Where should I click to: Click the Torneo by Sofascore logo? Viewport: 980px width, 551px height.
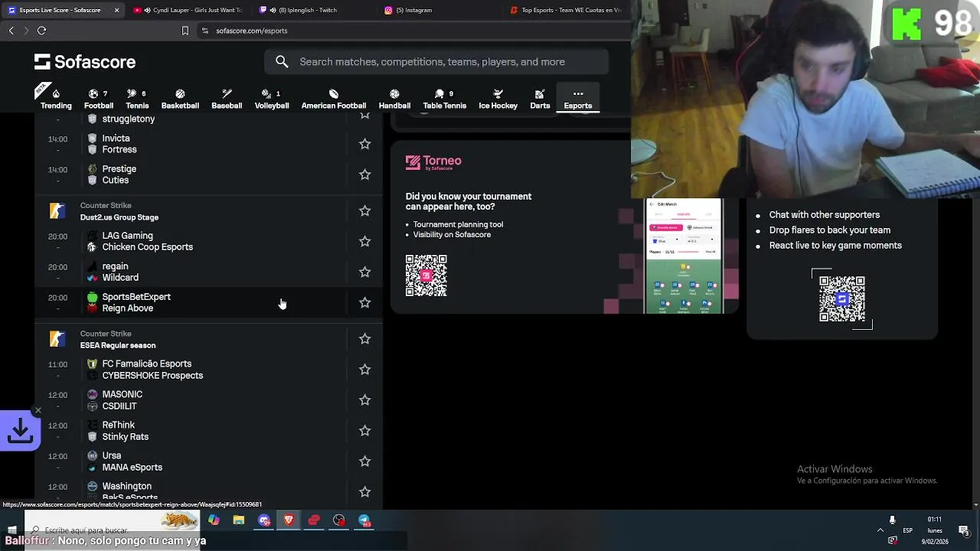[x=433, y=162]
